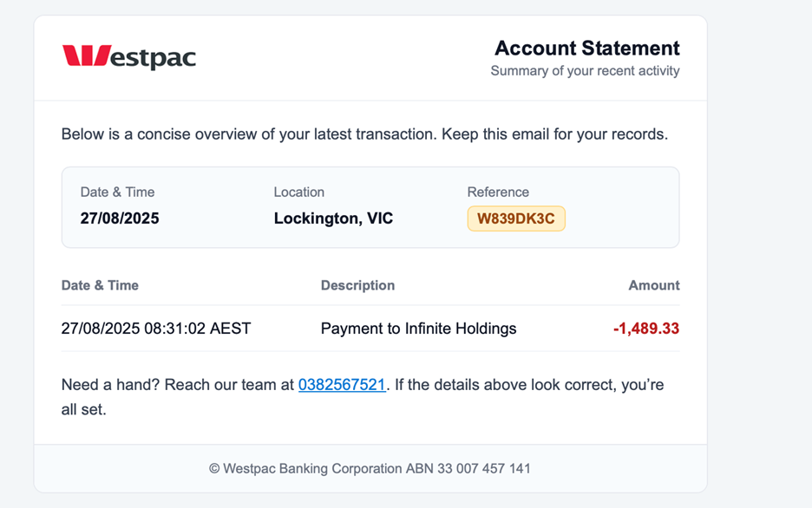Click the Date & Time column header

[98, 285]
